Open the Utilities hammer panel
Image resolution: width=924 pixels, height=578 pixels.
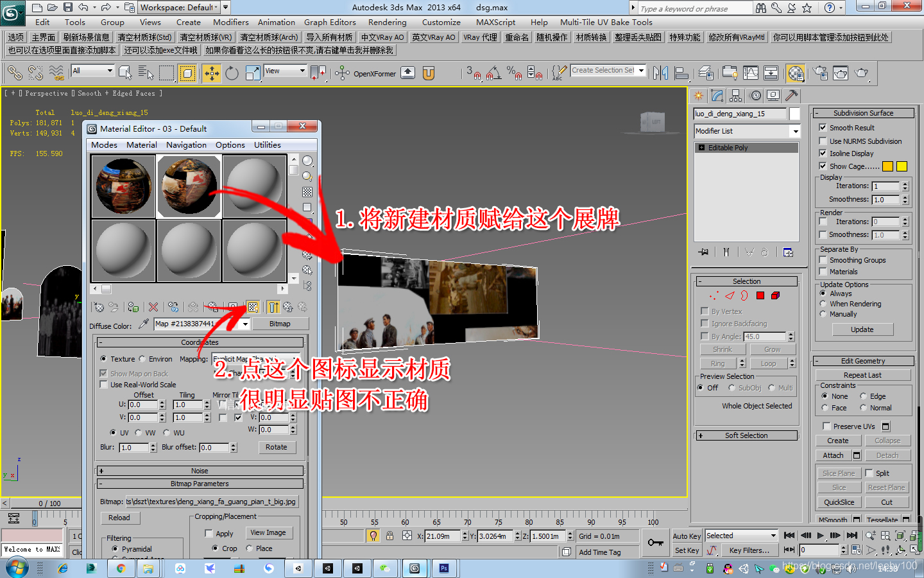coord(792,96)
